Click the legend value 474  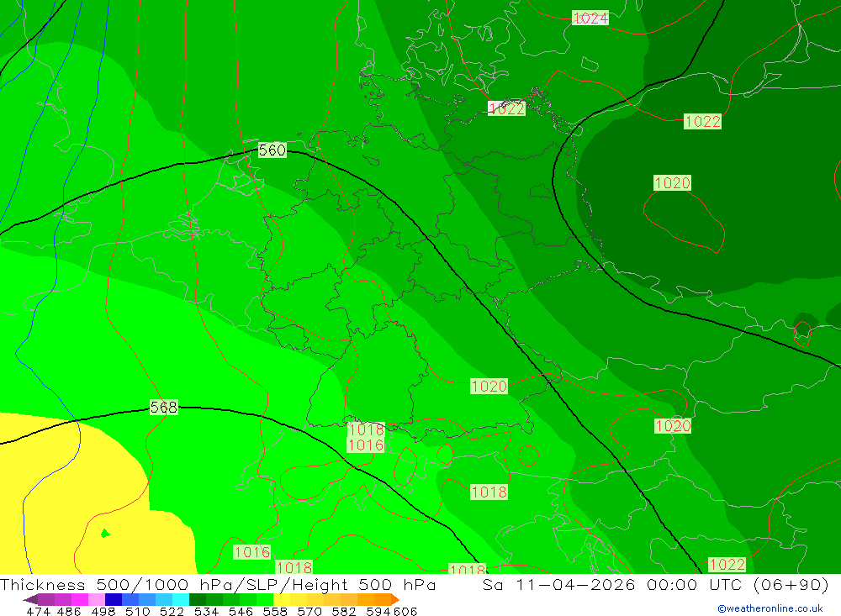tap(38, 611)
